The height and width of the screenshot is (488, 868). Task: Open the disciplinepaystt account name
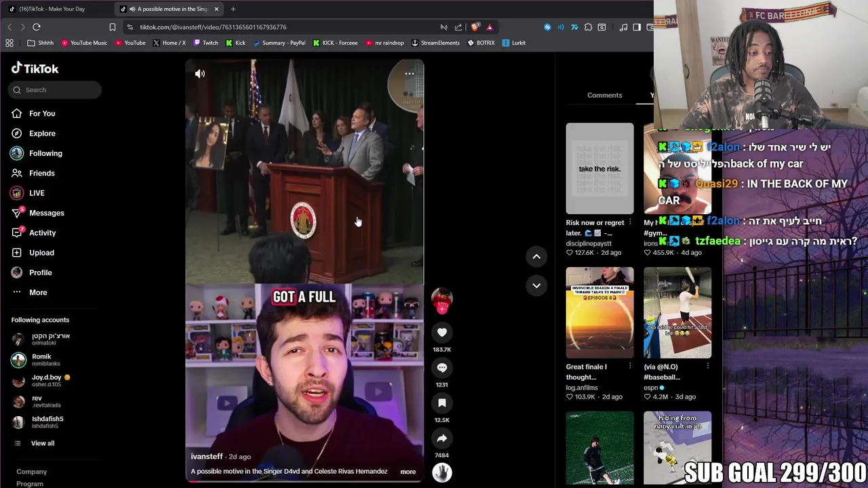(x=589, y=243)
